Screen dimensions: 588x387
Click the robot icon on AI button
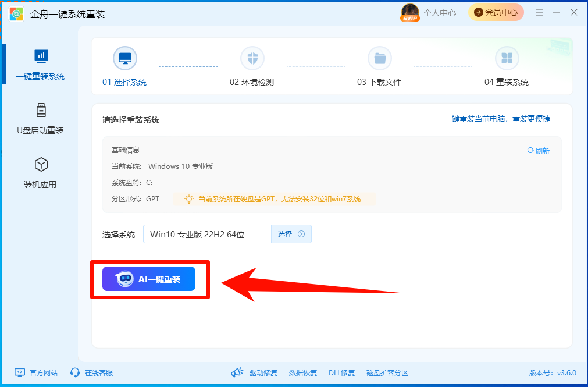click(124, 279)
